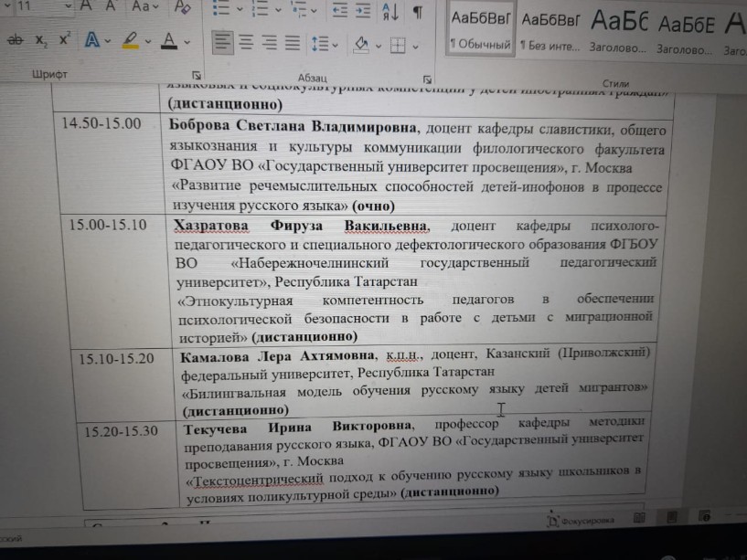Open the Абзац paragraph settings dialog launcher

pos(427,79)
